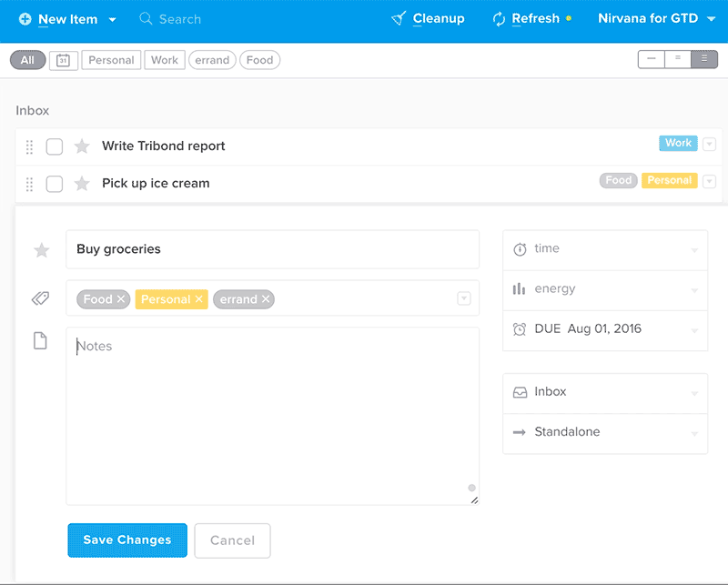
Task: Open the Nirvana for GTD account menu
Action: pyautogui.click(x=656, y=19)
